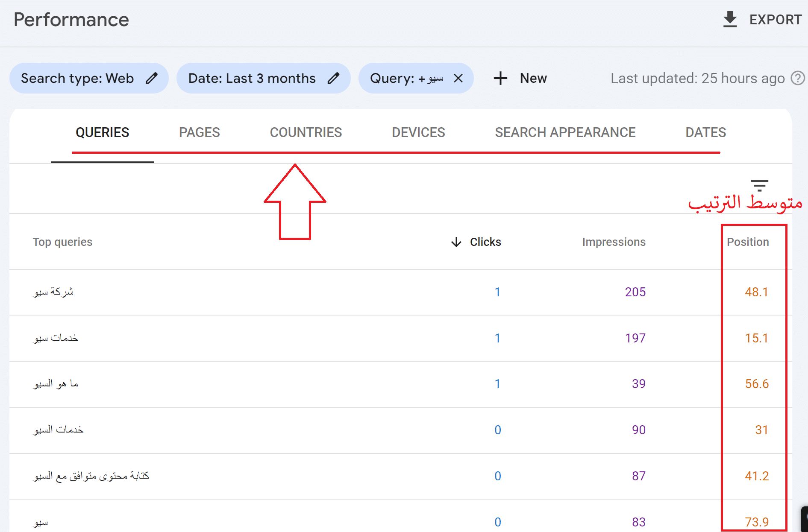This screenshot has width=808, height=532.
Task: Click position value 56.6
Action: pos(756,383)
